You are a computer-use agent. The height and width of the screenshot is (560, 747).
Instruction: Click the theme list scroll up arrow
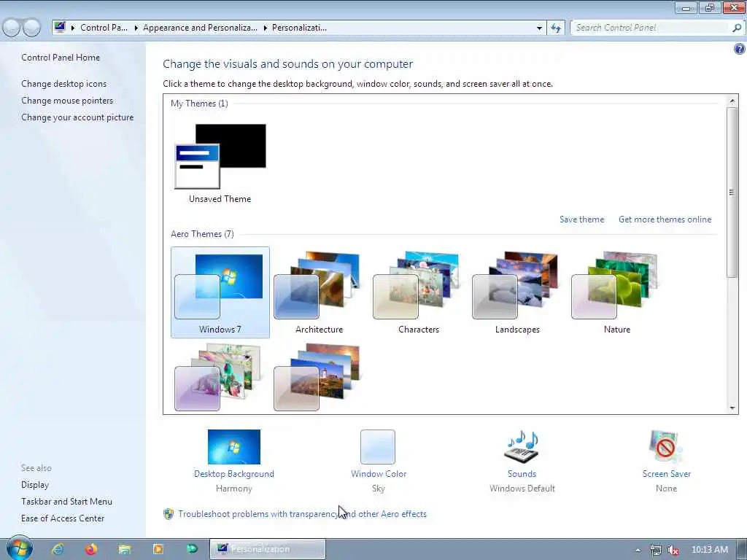point(732,101)
